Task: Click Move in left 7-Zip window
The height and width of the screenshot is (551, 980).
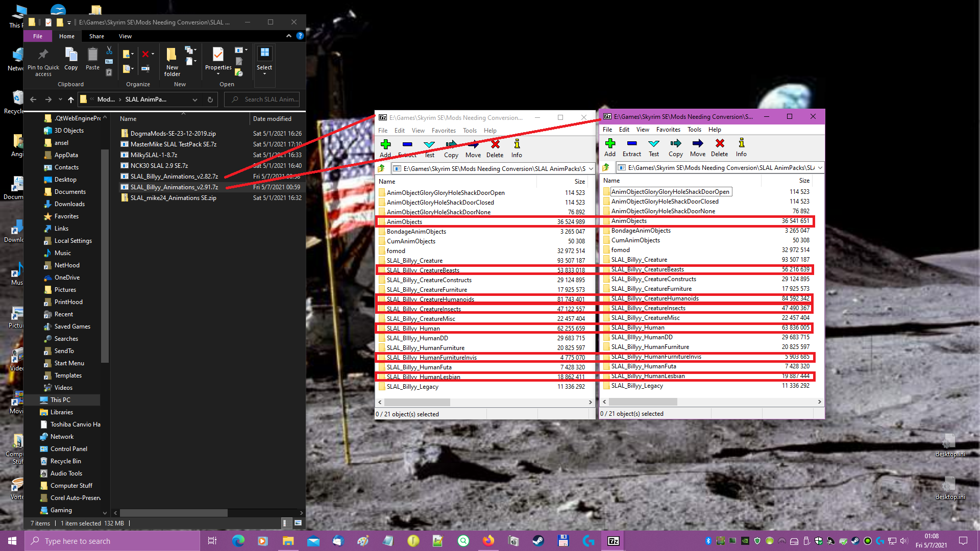Action: point(473,148)
